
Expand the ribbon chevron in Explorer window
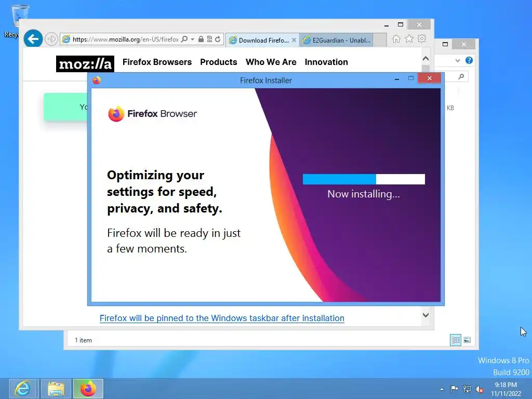(x=458, y=60)
